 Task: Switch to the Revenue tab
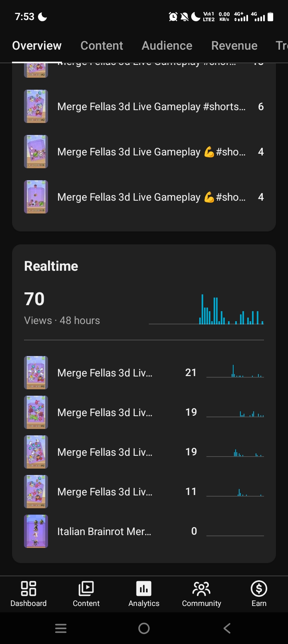234,46
